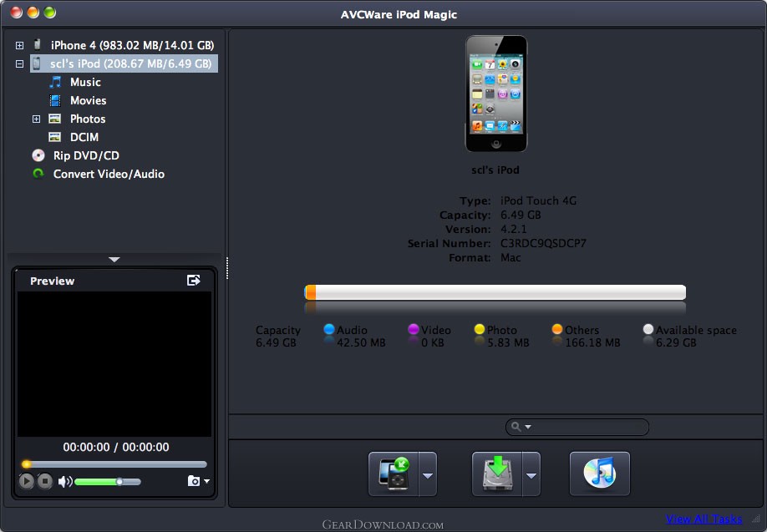
Task: Collapse the scl's iPod device node
Action: click(x=19, y=64)
